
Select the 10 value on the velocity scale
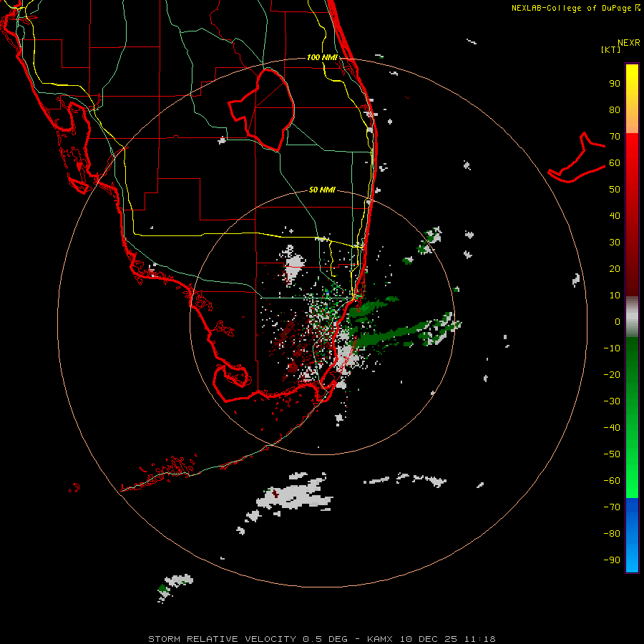click(615, 296)
